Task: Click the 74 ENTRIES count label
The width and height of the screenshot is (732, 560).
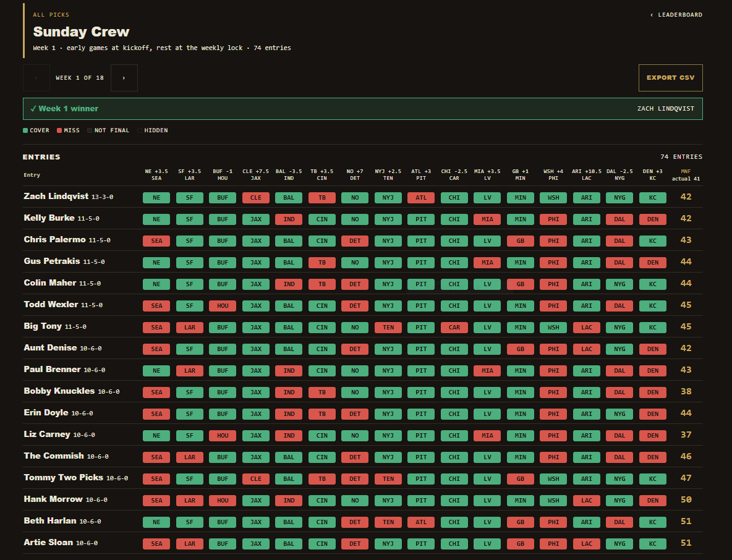Action: (681, 157)
